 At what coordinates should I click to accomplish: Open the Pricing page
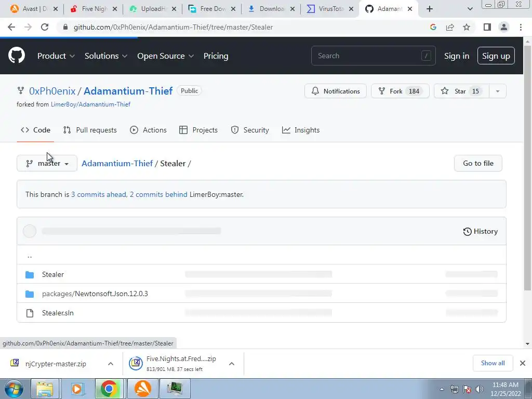coord(216,56)
